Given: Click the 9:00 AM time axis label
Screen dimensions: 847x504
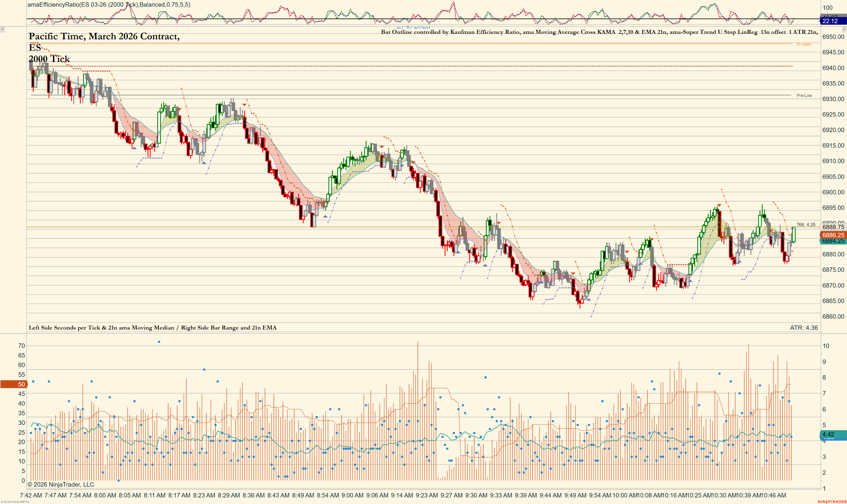Looking at the screenshot, I should 352,495.
